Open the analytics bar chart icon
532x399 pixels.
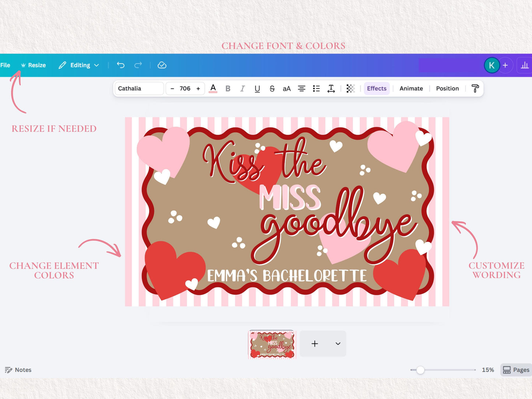pos(525,65)
